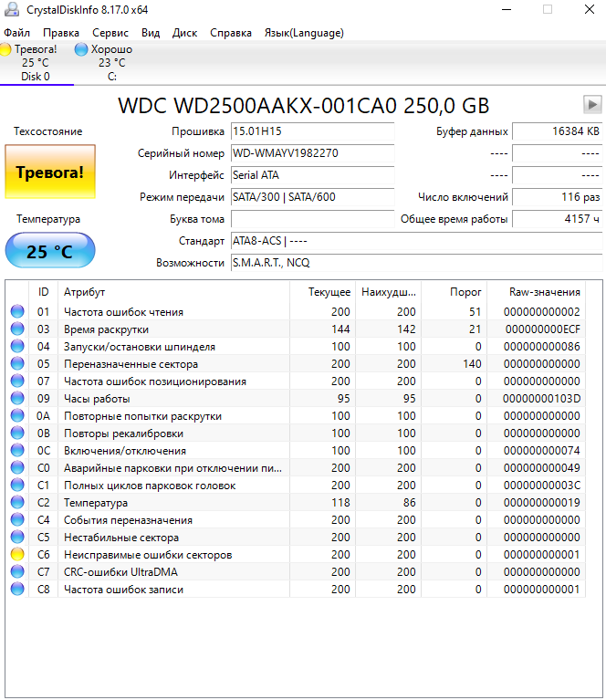Click the buffer size field 16384 KB
Viewport: 606px width, 700px height.
(x=558, y=131)
